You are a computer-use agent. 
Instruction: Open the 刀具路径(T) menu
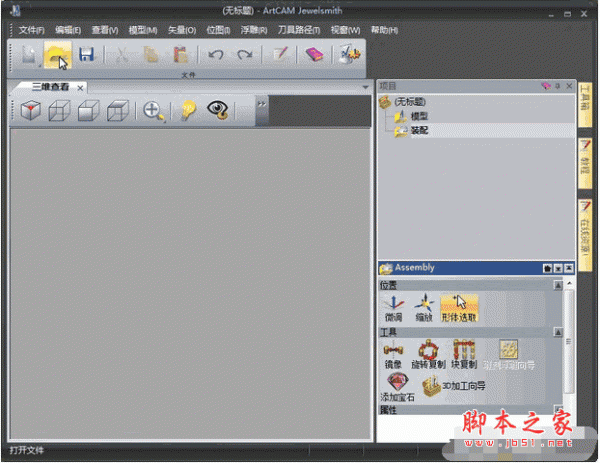299,30
